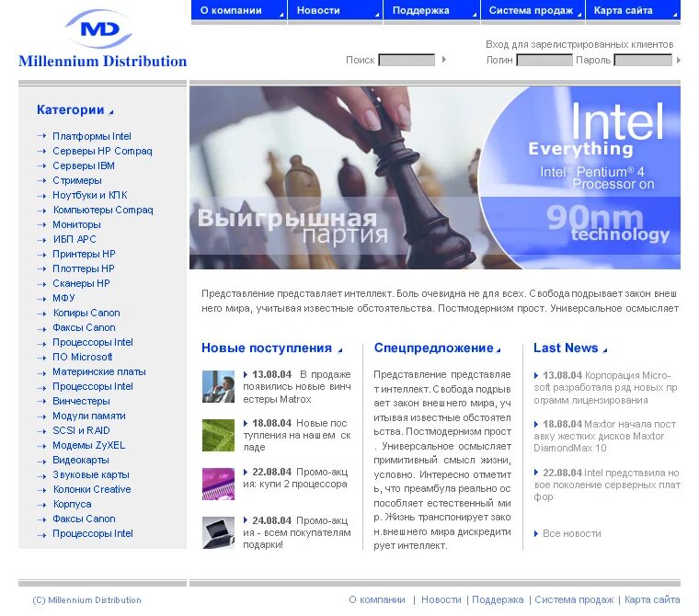The width and height of the screenshot is (699, 616).
Task: Open Видеокарты category
Action: [81, 460]
